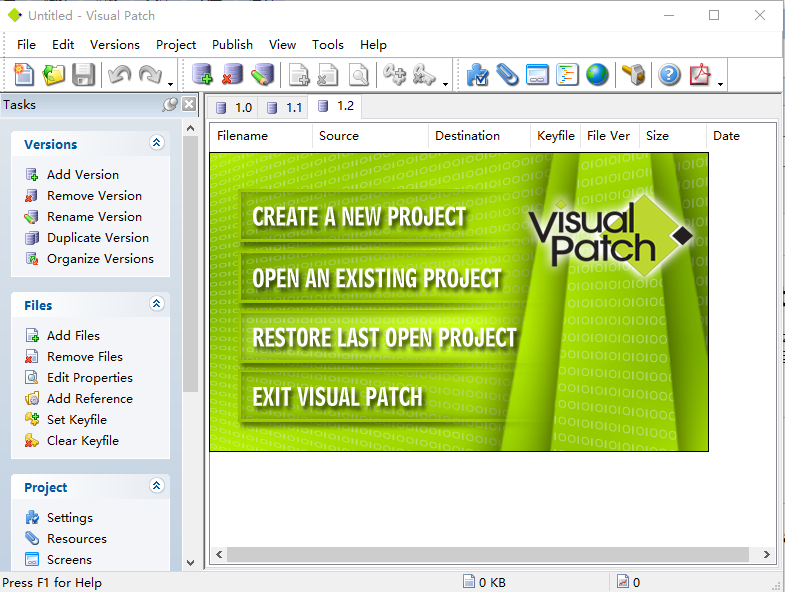
Task: Click the Rename Version toolbar icon
Action: [262, 75]
